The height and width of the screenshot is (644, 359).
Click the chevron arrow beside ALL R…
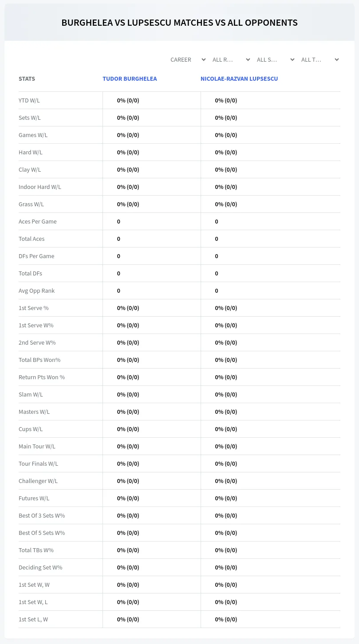[248, 59]
